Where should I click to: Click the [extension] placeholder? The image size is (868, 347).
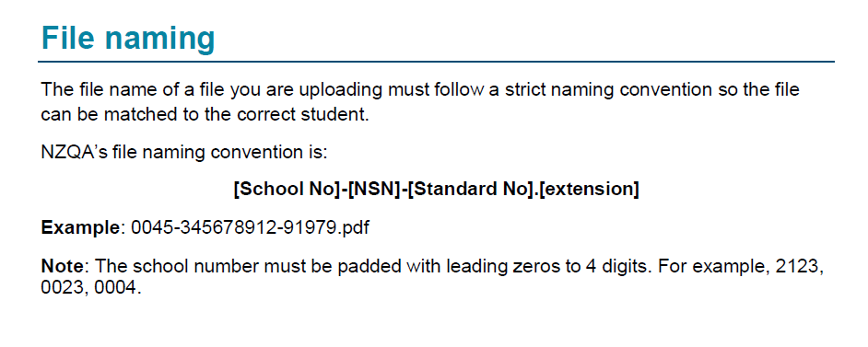point(589,190)
